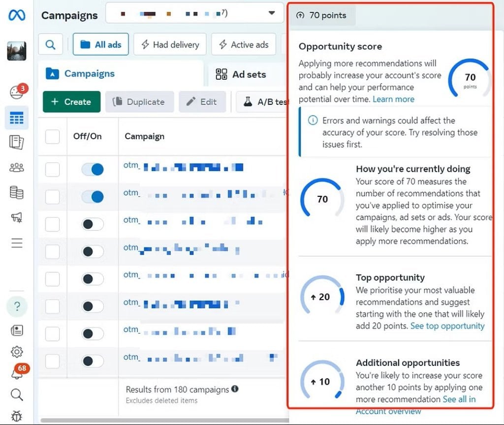Click the sidebar search magnifier icon
The height and width of the screenshot is (425, 504).
pos(17,395)
